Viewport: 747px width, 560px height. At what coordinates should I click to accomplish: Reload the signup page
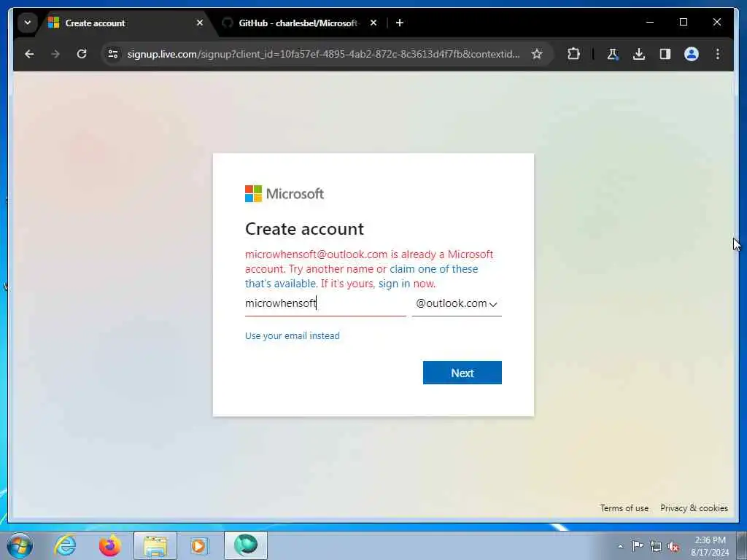tap(82, 54)
